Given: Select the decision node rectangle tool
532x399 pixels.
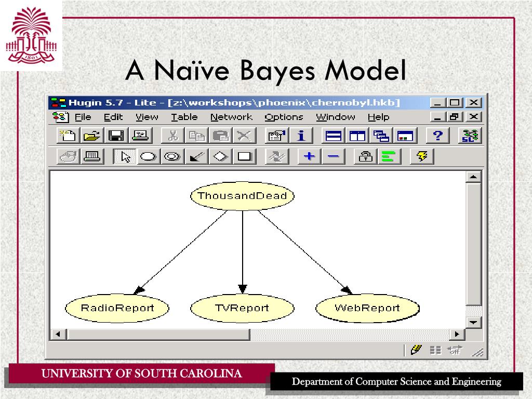Looking at the screenshot, I should click(x=244, y=156).
